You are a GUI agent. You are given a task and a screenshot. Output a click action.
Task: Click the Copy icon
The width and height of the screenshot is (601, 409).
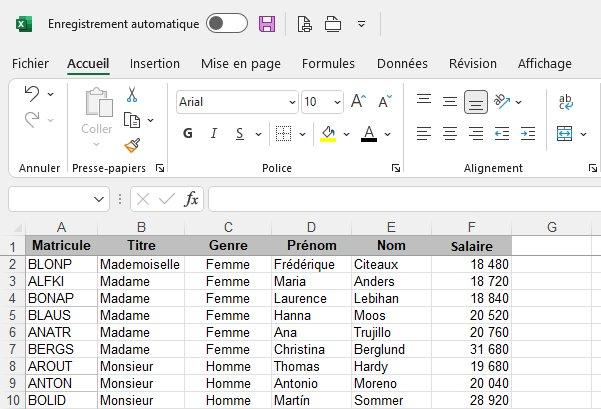tap(132, 120)
